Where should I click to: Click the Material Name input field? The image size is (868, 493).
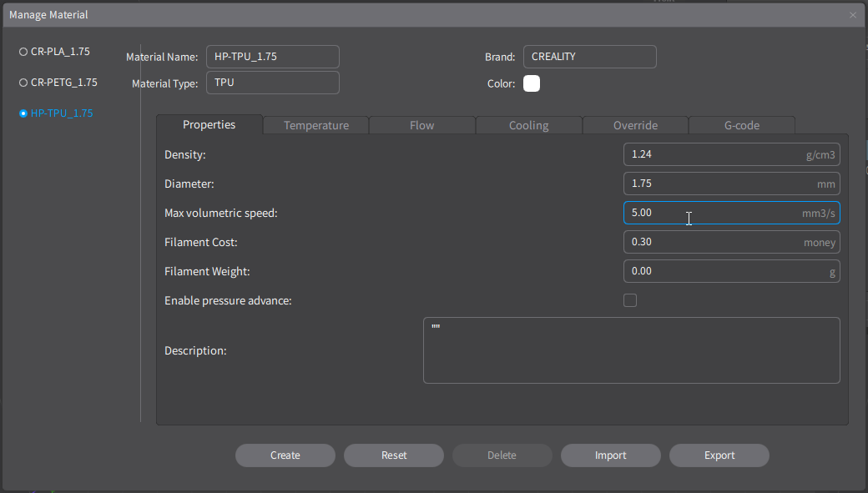click(x=273, y=57)
